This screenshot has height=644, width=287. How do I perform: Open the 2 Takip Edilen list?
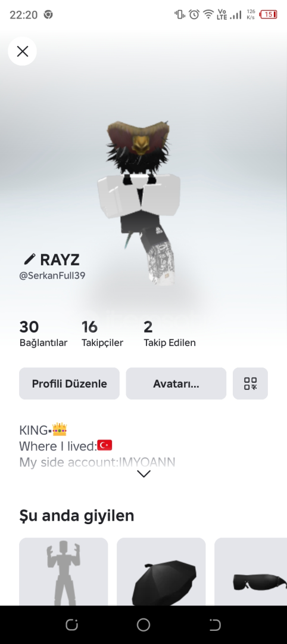pos(169,333)
